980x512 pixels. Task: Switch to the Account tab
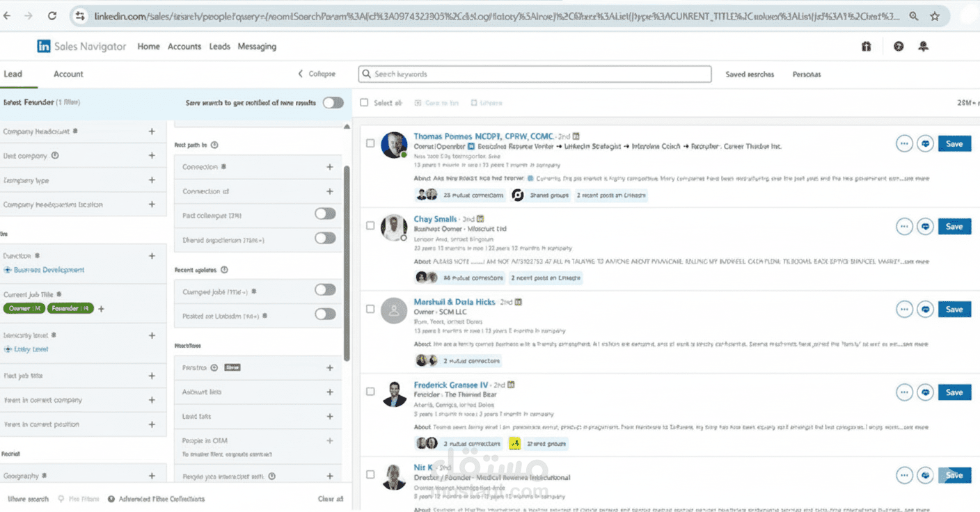click(68, 74)
